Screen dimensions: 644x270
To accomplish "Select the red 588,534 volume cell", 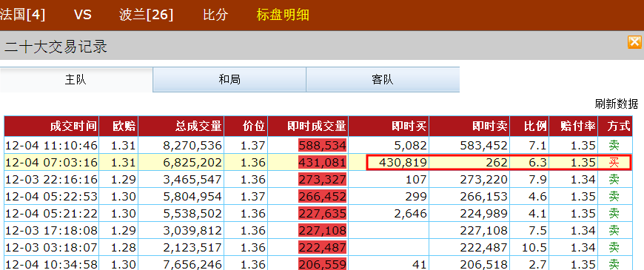I will click(x=323, y=145).
